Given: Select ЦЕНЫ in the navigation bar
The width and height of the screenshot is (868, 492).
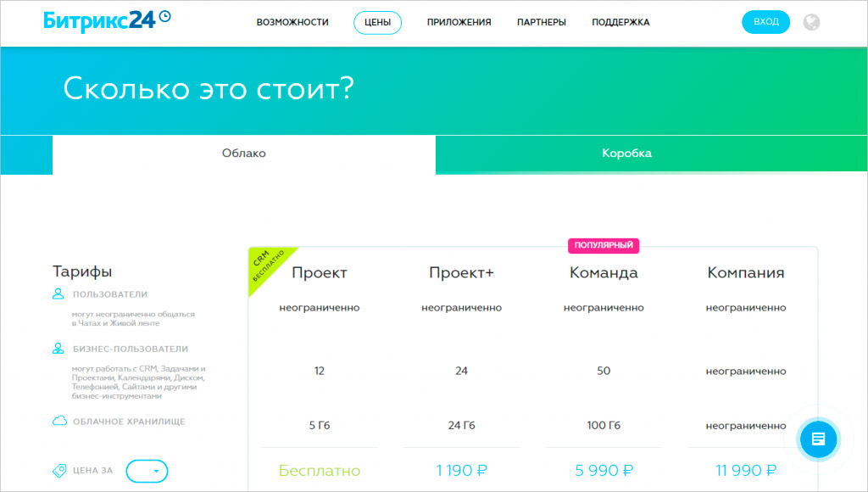Looking at the screenshot, I should pyautogui.click(x=377, y=23).
